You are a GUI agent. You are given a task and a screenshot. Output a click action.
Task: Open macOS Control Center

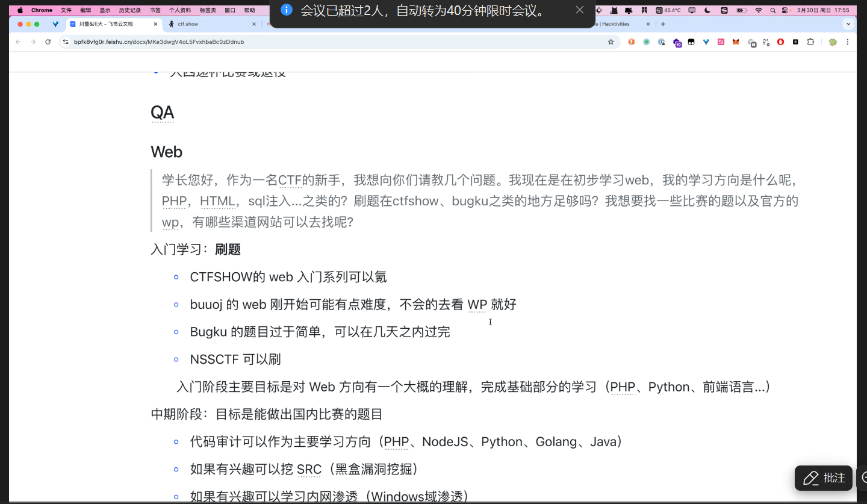tap(785, 10)
